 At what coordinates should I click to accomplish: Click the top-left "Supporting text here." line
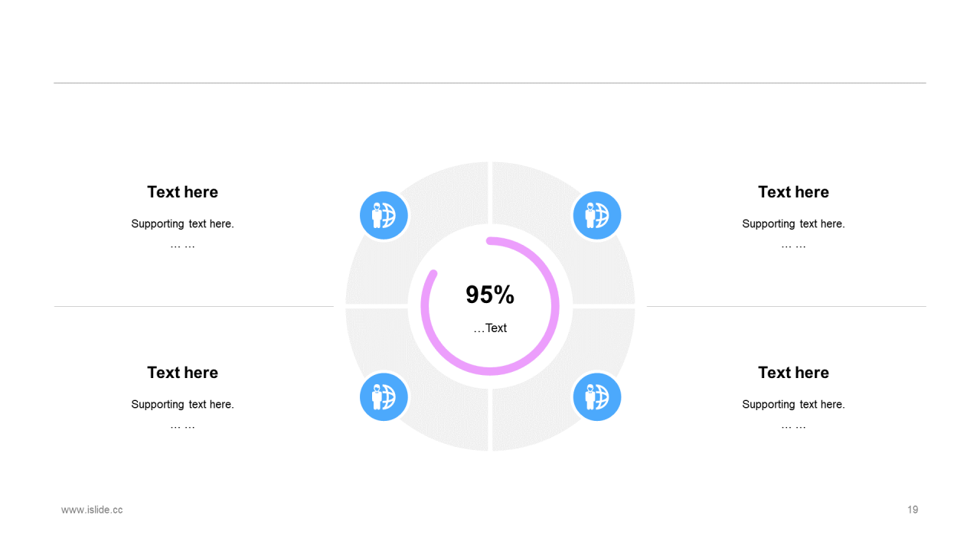tap(182, 224)
